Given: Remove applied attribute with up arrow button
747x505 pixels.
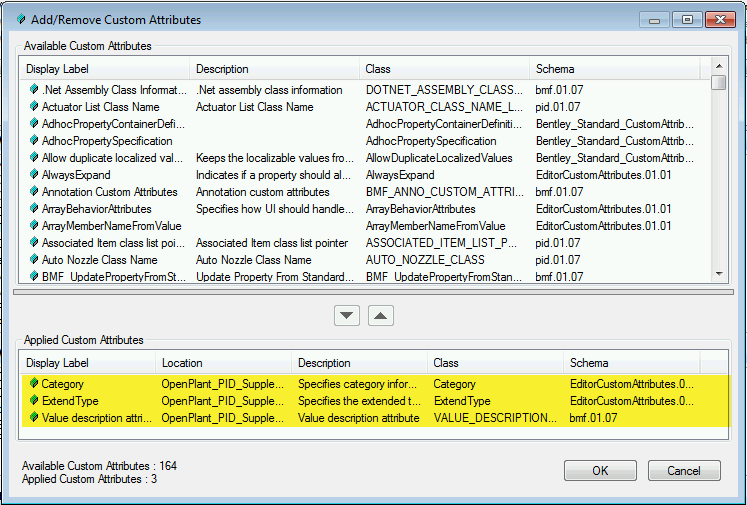Looking at the screenshot, I should pyautogui.click(x=381, y=315).
